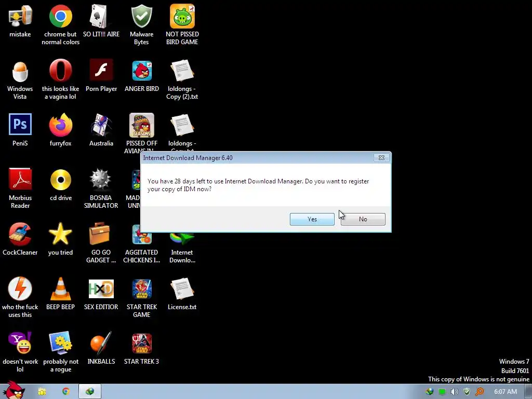
Task: Activate the Internet Download Manager taskbar button
Action: pos(90,392)
